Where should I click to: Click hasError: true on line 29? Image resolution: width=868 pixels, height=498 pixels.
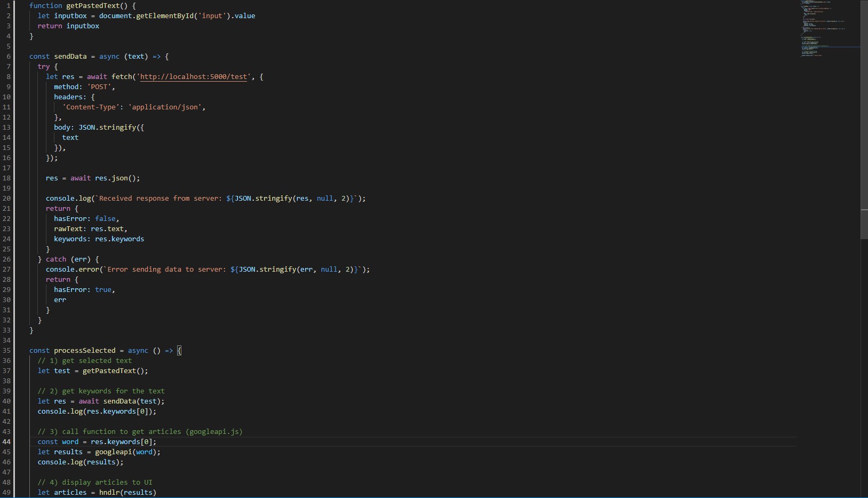83,290
